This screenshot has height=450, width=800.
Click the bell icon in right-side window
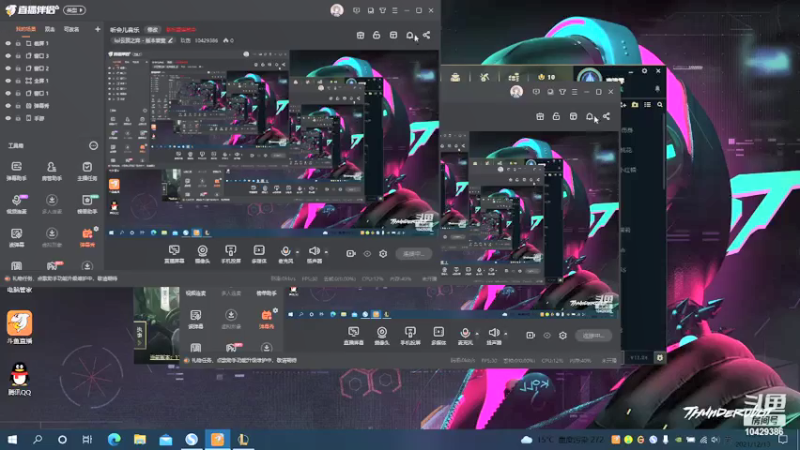click(x=589, y=117)
